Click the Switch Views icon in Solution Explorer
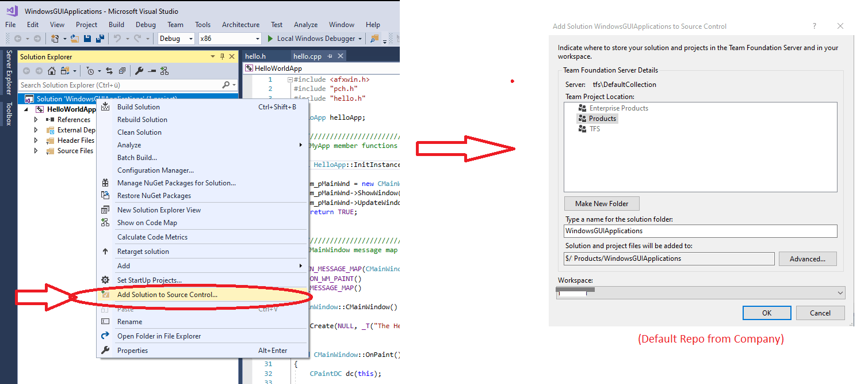 [64, 71]
